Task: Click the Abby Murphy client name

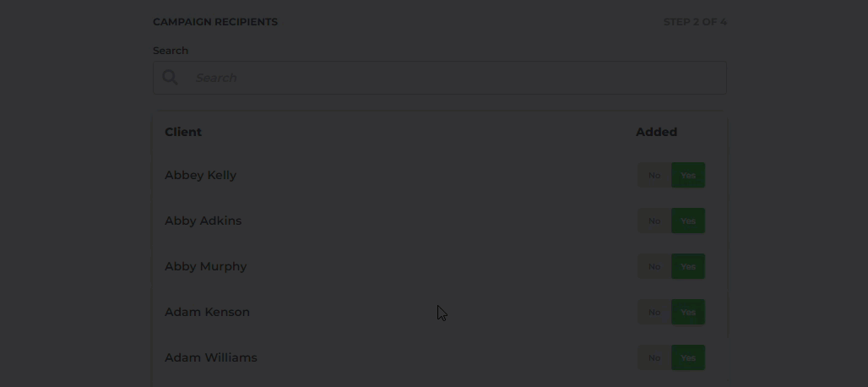Action: click(206, 266)
